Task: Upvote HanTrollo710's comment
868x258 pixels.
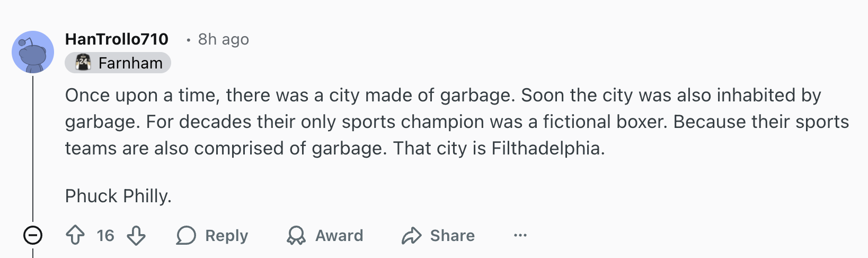Action: point(75,235)
